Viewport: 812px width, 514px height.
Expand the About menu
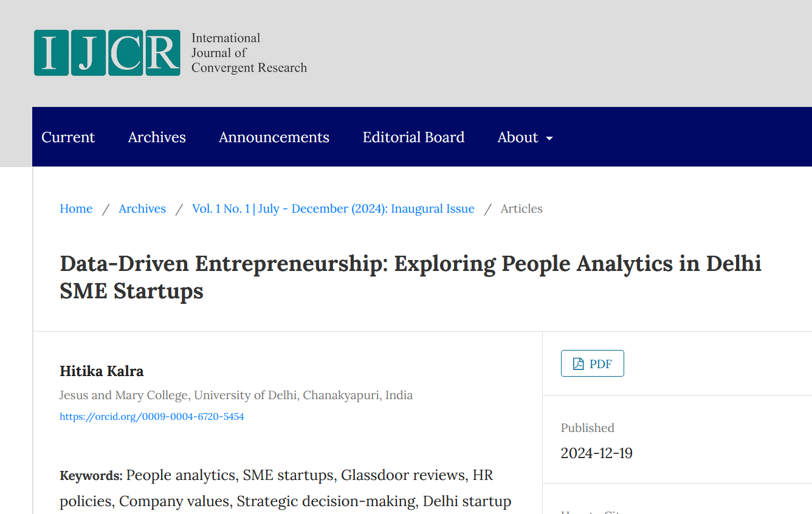[x=525, y=137]
